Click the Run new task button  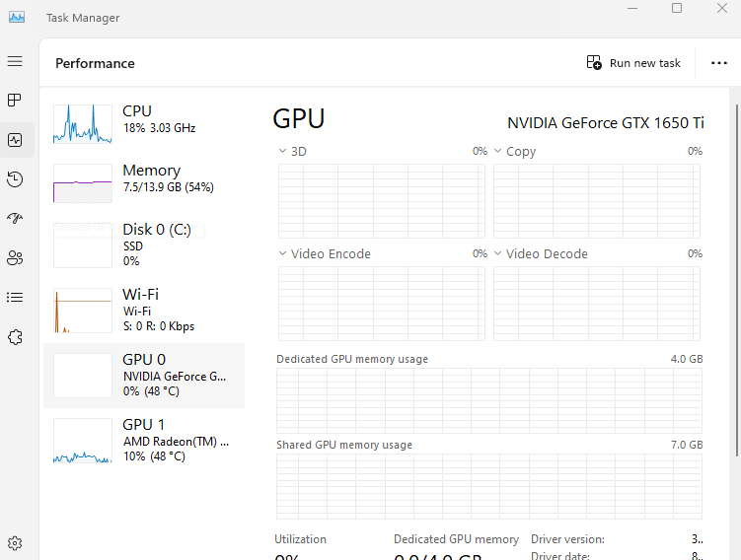[634, 63]
